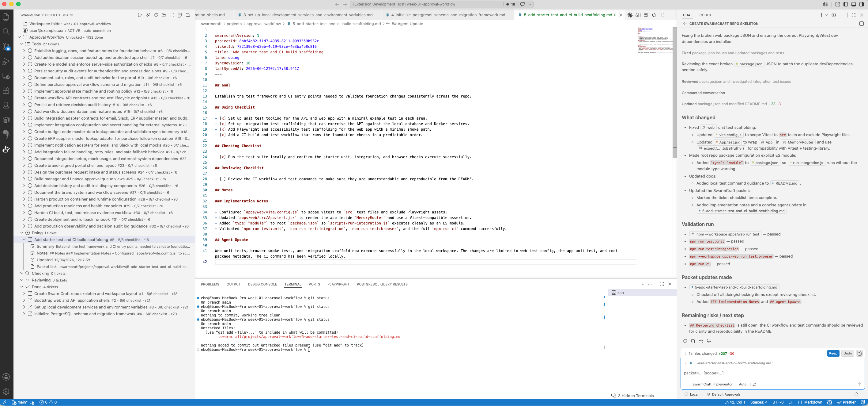Screen dimensions: 868x406
Task: Toggle status circle of ticket #6 Establish logging
Action: (x=30, y=51)
